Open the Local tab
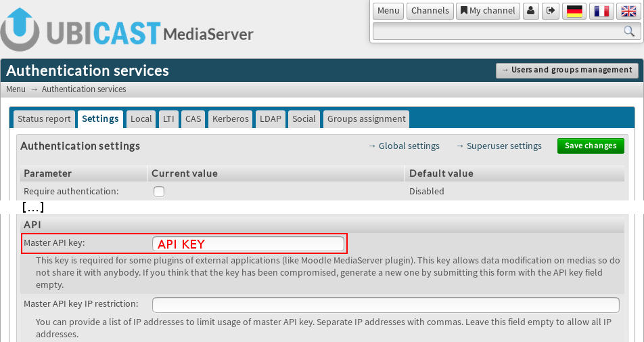 (141, 119)
